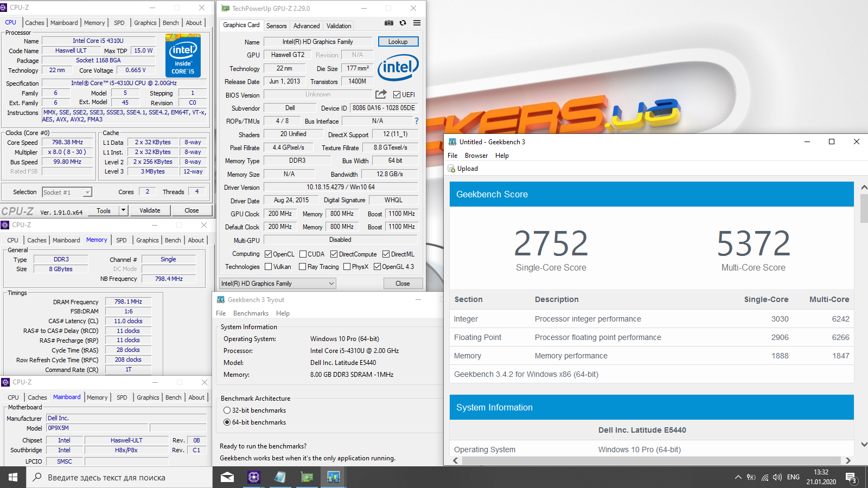The image size is (868, 488).
Task: Click the Intel vendor logo in GPU-Z
Action: pos(398,67)
